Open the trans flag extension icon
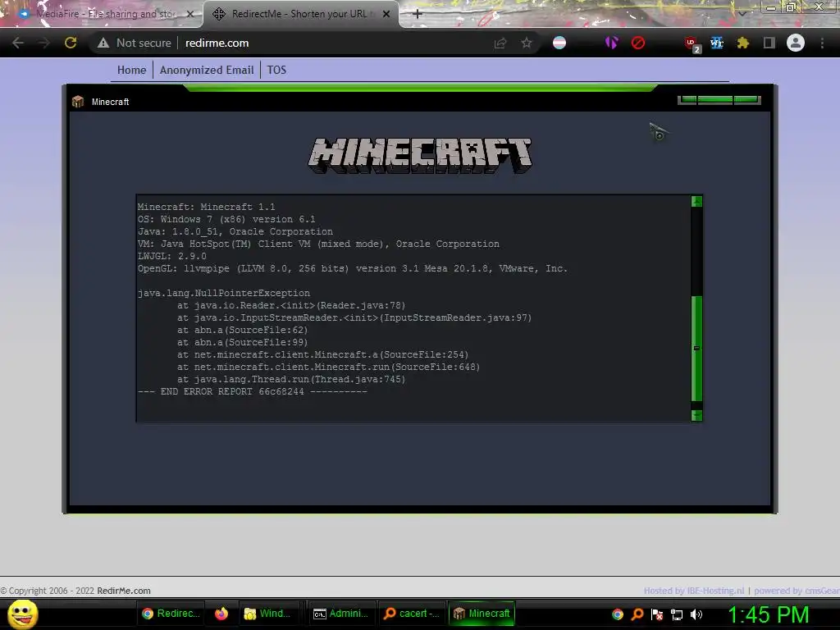Screen dimensions: 840x630 (x=559, y=43)
